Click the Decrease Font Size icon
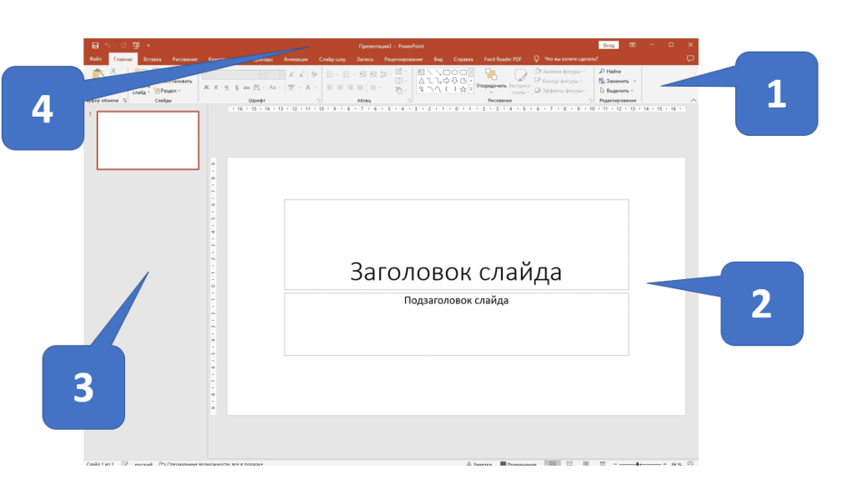This screenshot has height=504, width=852. point(302,74)
